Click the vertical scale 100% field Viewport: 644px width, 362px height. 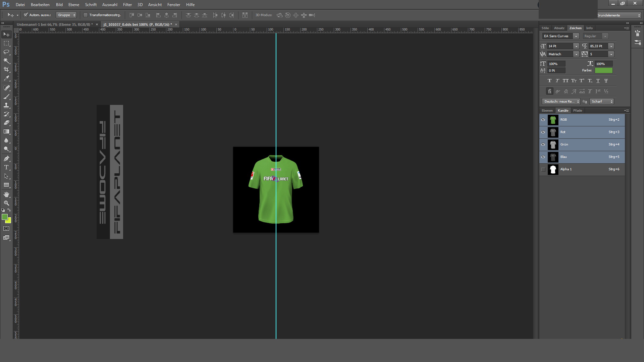pos(557,64)
